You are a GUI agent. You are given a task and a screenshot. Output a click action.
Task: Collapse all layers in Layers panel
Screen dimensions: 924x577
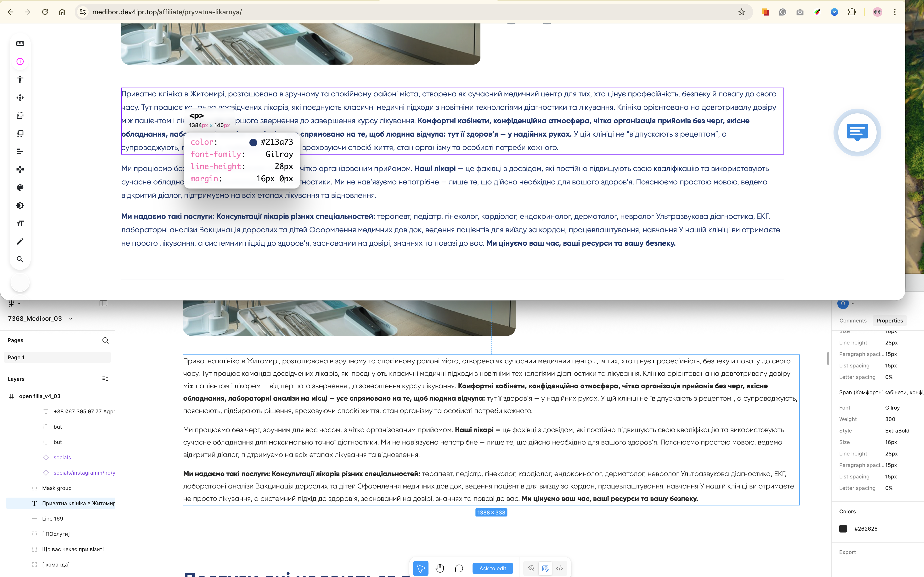[105, 379]
